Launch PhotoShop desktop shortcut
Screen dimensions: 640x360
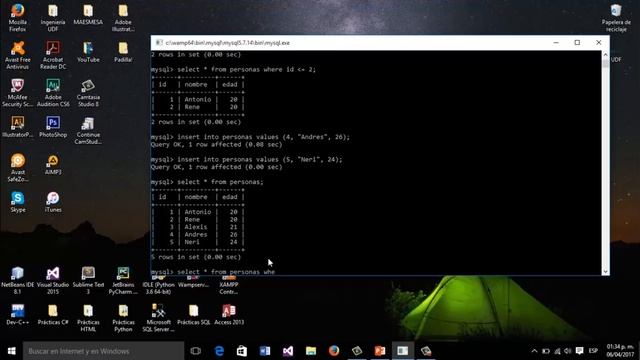click(x=53, y=127)
